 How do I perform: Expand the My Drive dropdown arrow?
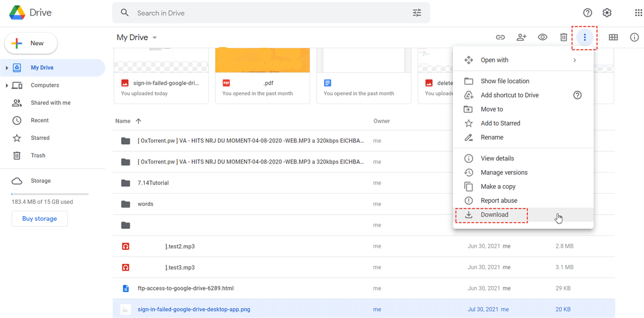pyautogui.click(x=155, y=38)
